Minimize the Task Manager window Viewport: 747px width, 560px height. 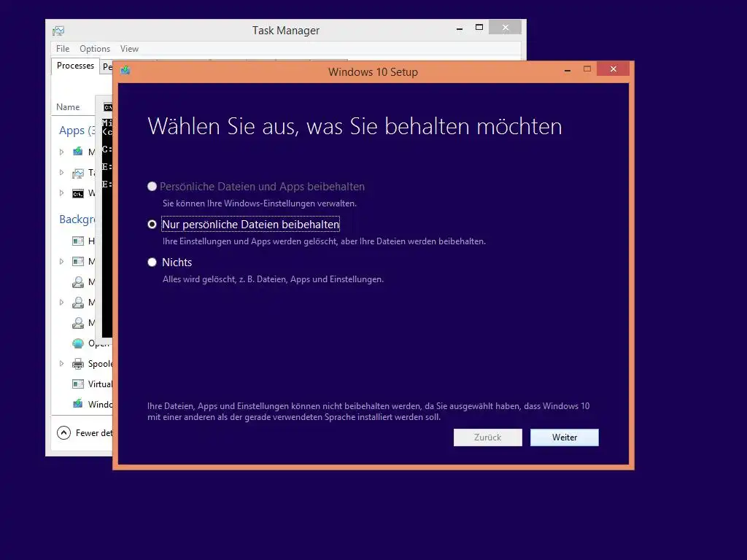click(460, 28)
